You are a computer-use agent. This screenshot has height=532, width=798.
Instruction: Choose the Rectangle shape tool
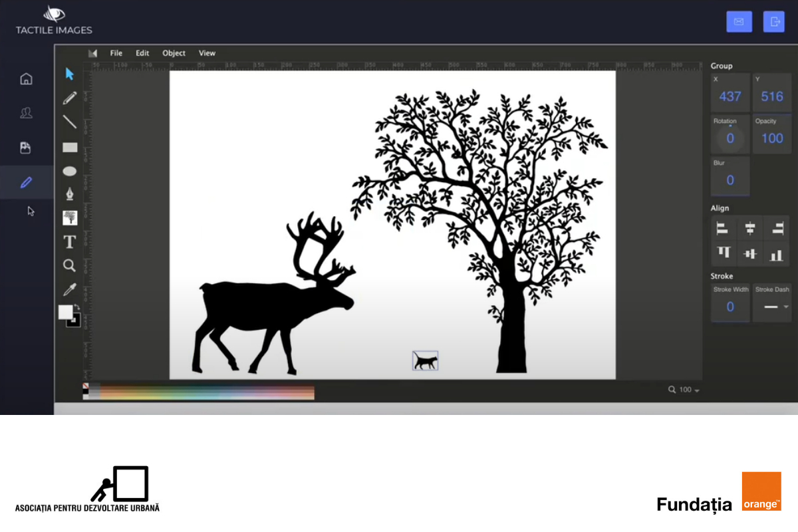(x=69, y=147)
